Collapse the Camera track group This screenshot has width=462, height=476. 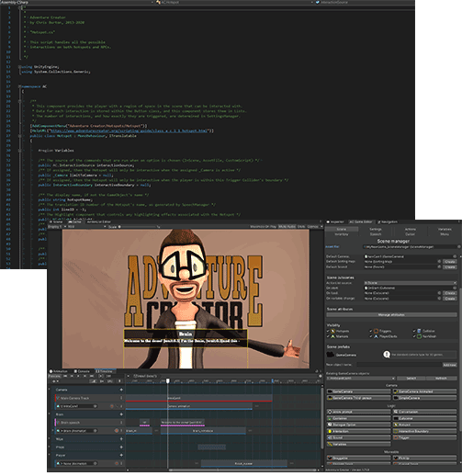pos(50,390)
